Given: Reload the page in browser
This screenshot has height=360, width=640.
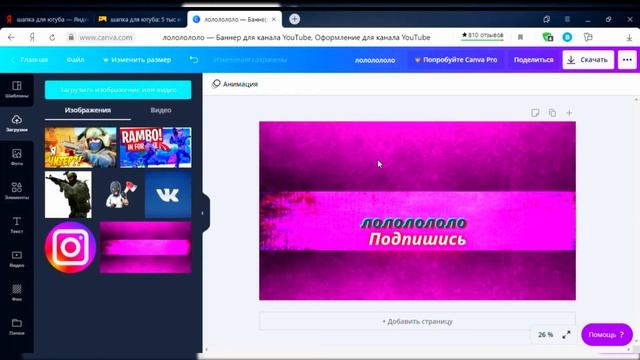Looking at the screenshot, I should pyautogui.click(x=52, y=37).
